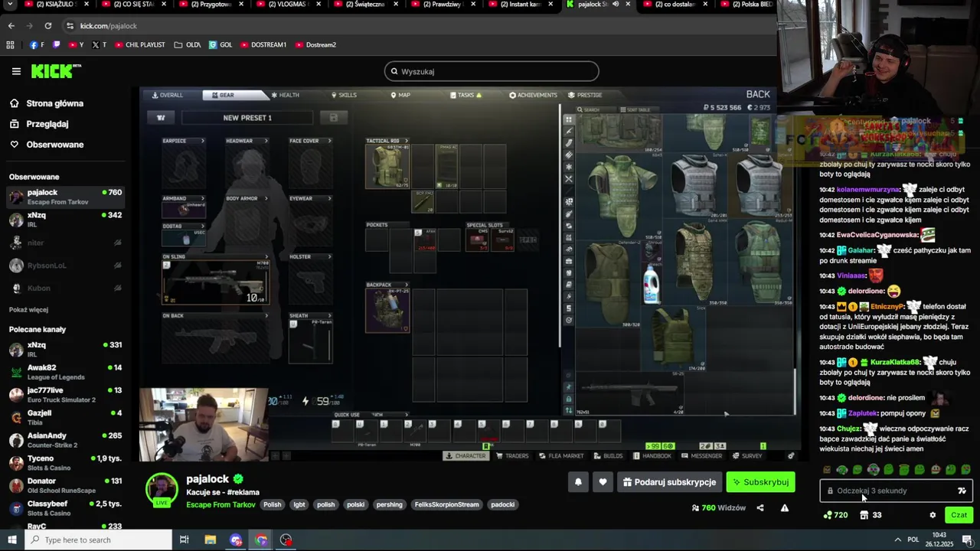The width and height of the screenshot is (980, 551).
Task: Click the FeliksSkorpionStream tag
Action: pyautogui.click(x=447, y=505)
